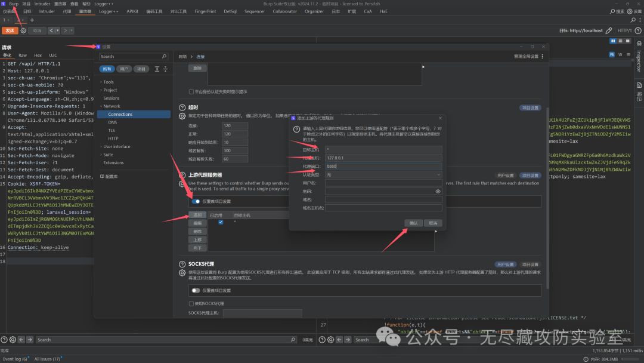Open Repeater help question icon
The image size is (644, 363).
pyautogui.click(x=638, y=30)
